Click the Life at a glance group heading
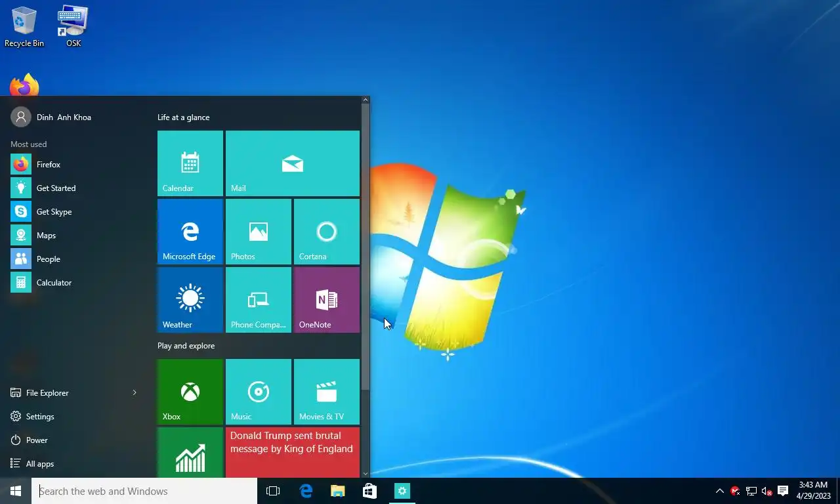The image size is (840, 504). [x=184, y=117]
